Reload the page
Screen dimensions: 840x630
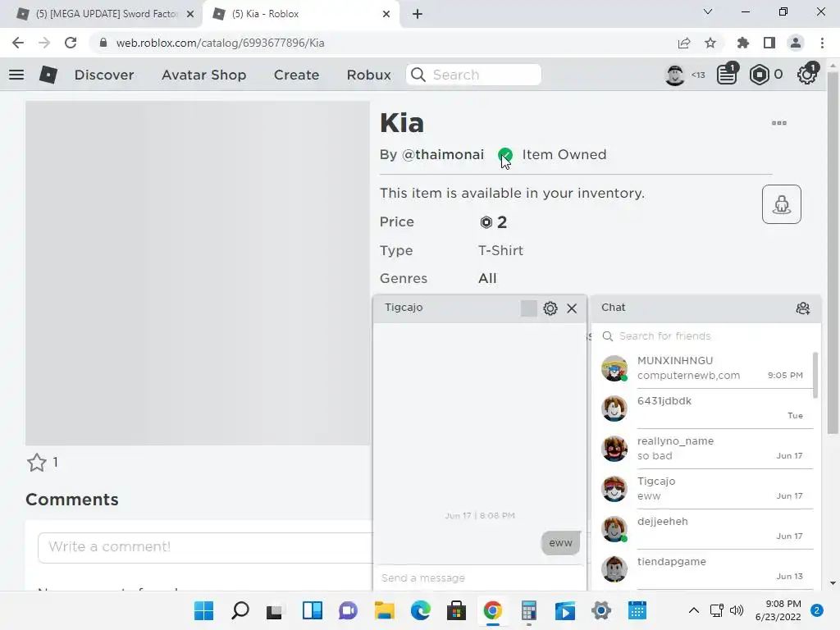tap(71, 43)
